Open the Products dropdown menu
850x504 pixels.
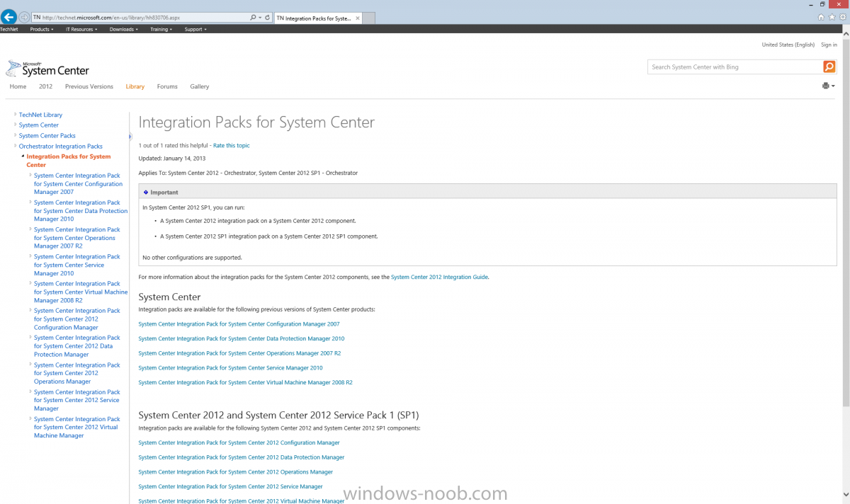(x=42, y=29)
